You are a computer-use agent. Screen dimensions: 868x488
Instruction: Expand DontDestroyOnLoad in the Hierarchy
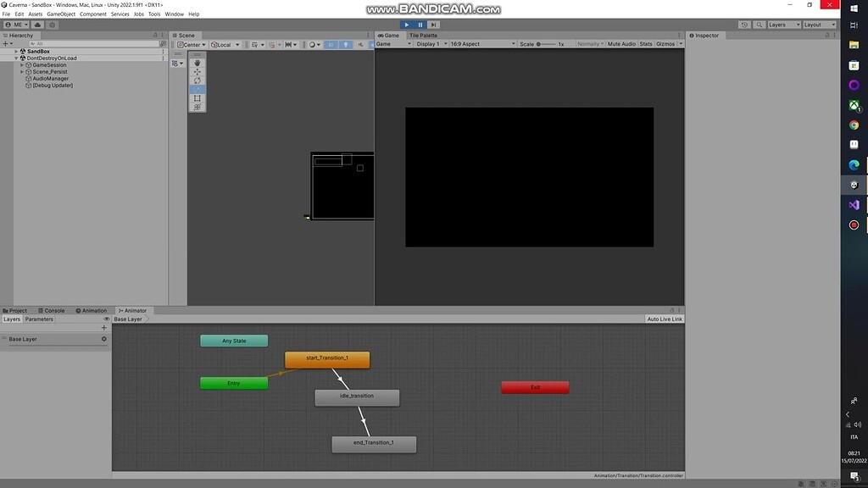click(15, 58)
